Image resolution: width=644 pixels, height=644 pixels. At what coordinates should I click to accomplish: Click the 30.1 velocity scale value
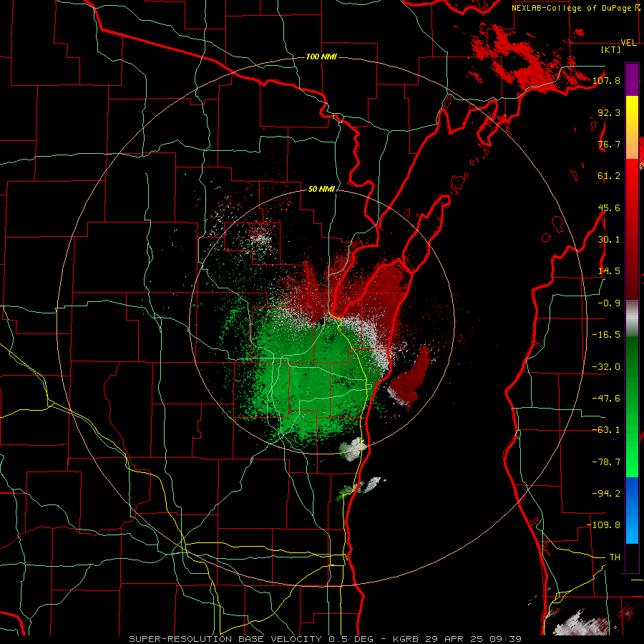pyautogui.click(x=609, y=240)
